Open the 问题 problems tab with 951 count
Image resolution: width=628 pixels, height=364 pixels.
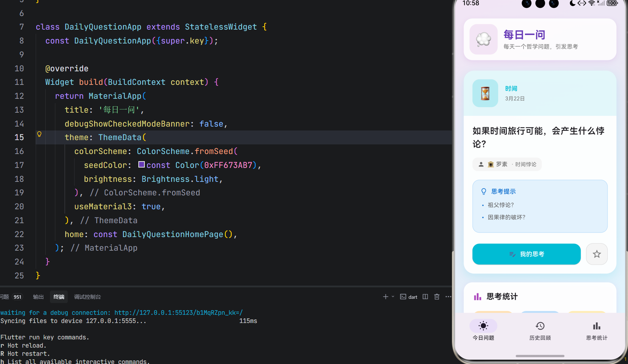click(x=11, y=297)
